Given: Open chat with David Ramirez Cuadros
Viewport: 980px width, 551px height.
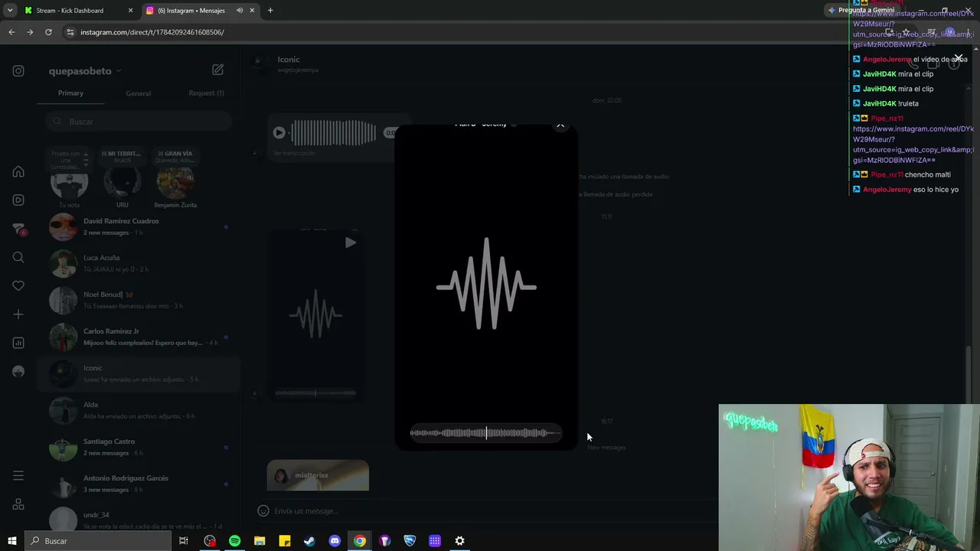Looking at the screenshot, I should [138, 227].
